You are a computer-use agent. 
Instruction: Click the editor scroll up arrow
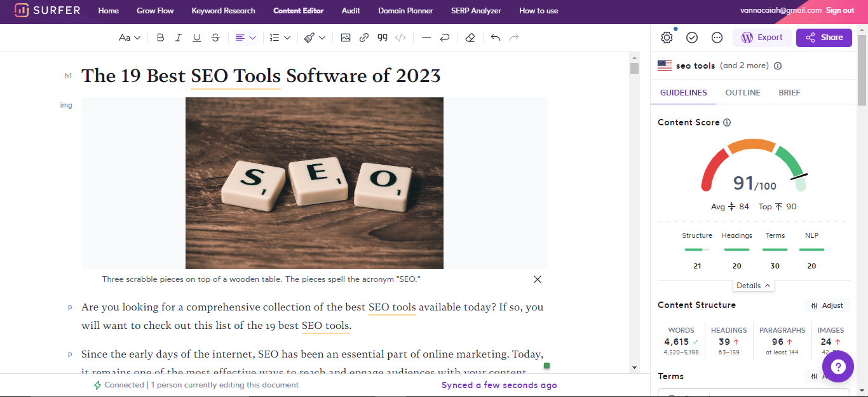point(634,57)
